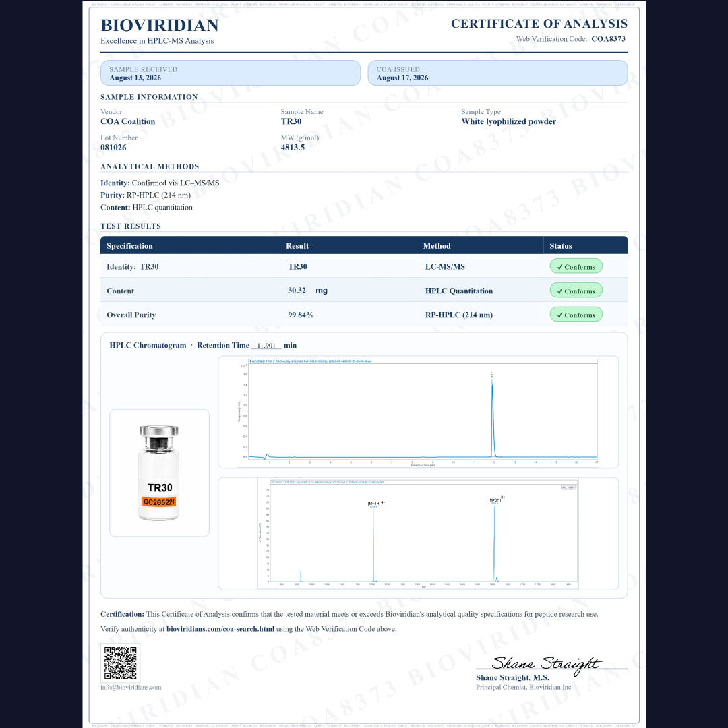Click the QR code image
This screenshot has width=728, height=728.
(120, 663)
